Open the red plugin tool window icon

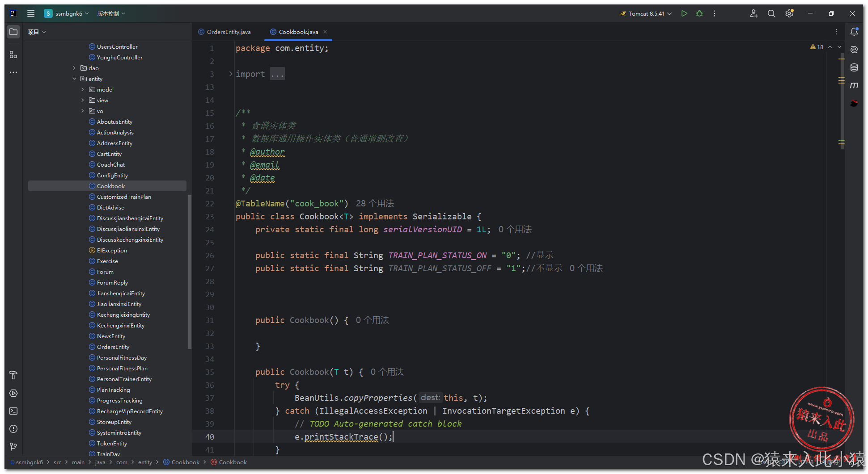(x=854, y=103)
